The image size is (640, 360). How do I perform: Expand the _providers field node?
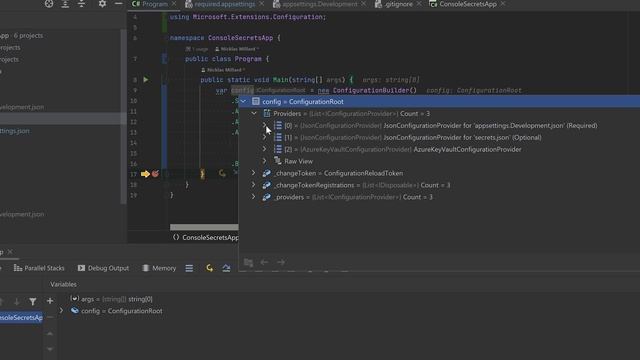253,197
